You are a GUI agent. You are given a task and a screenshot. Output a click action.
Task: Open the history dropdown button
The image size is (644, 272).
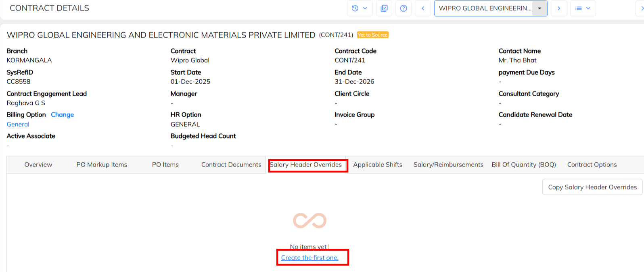tap(360, 8)
